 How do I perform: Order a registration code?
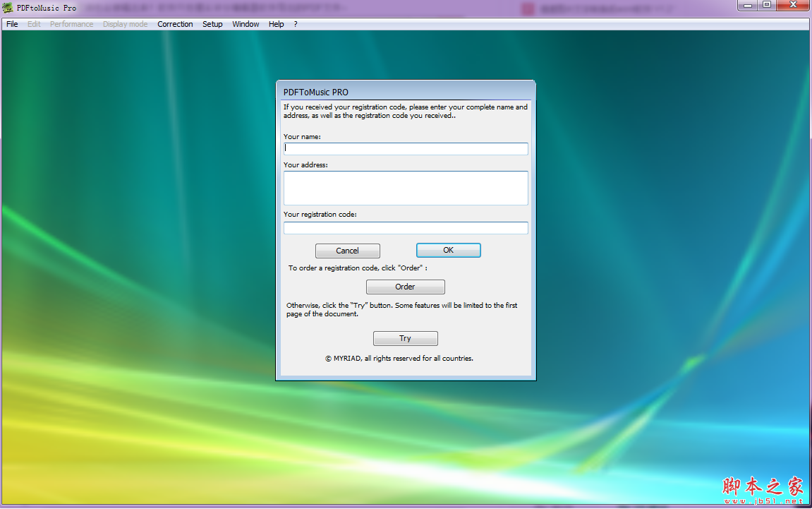(405, 287)
